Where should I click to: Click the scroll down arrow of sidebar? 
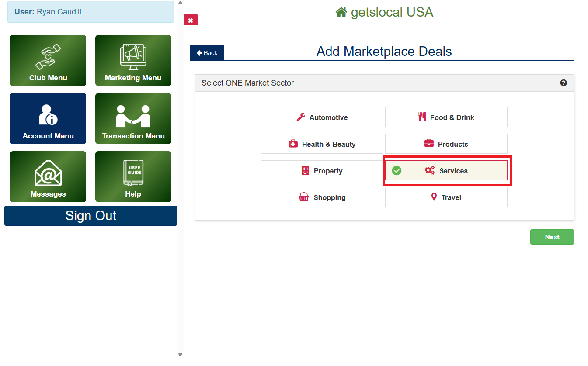(180, 355)
